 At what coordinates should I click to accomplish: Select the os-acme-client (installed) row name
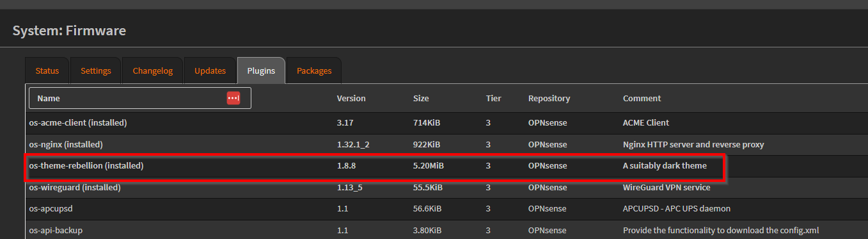(78, 122)
